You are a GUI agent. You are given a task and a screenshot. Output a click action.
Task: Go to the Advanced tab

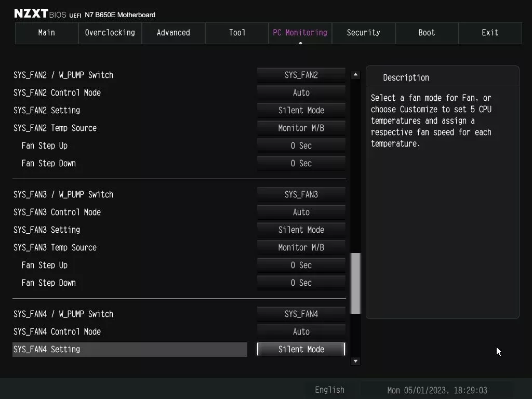coord(173,33)
